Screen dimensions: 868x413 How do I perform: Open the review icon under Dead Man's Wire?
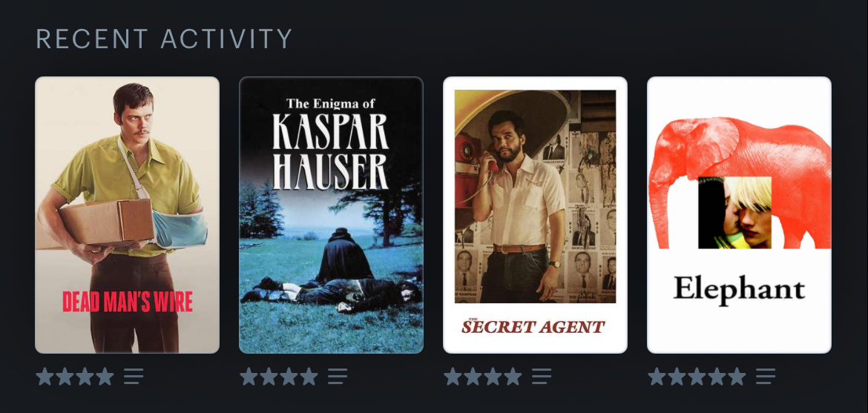pos(134,377)
